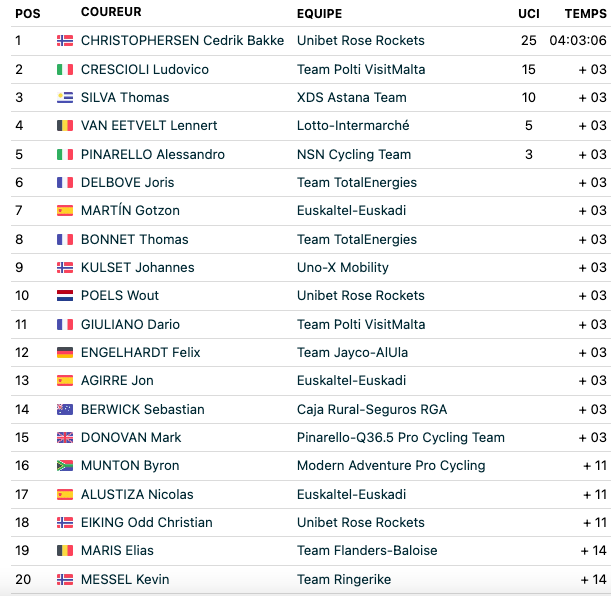Image resolution: width=611 pixels, height=596 pixels.
Task: Click Dutch flag next to POELS Wout
Action: (65, 295)
